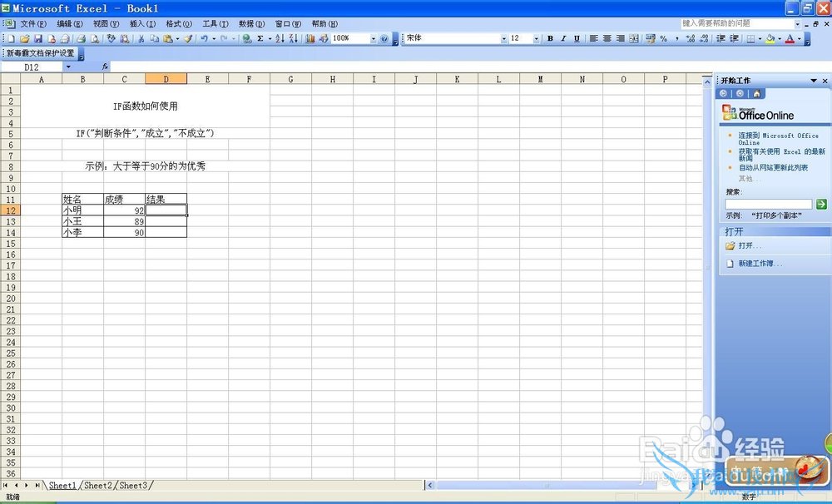The image size is (832, 504).
Task: Click the Insert Function fx icon
Action: (105, 67)
